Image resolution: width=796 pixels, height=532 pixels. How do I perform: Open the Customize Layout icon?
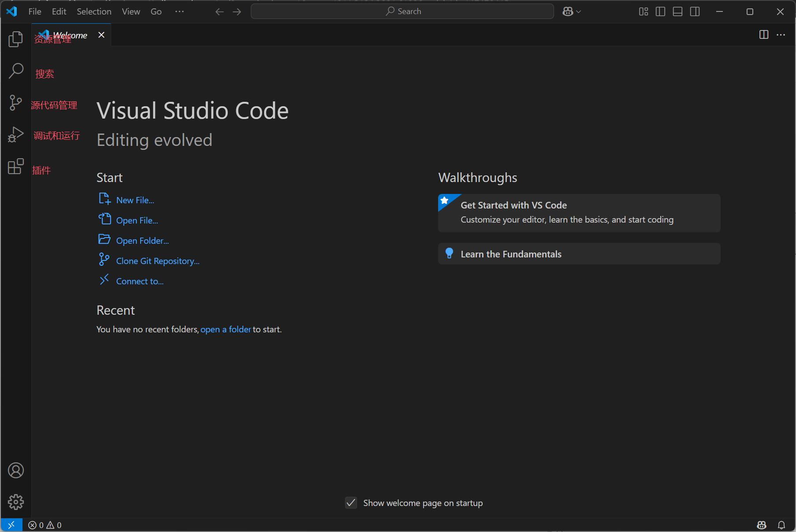[x=643, y=11]
